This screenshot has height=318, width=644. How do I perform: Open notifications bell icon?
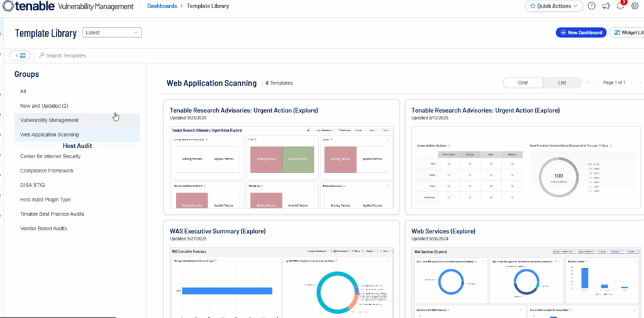[x=621, y=6]
